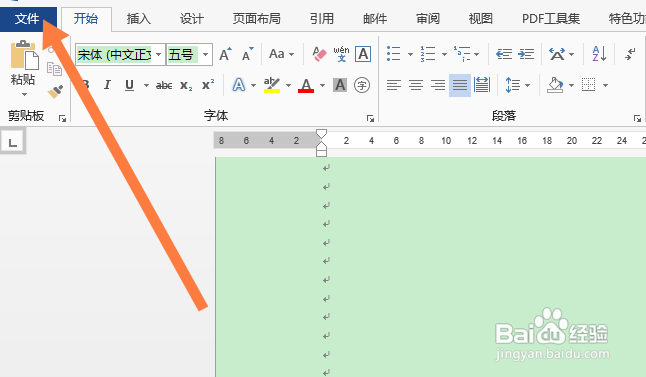Screen dimensions: 646x377
Task: Apply red font color
Action: click(x=306, y=85)
